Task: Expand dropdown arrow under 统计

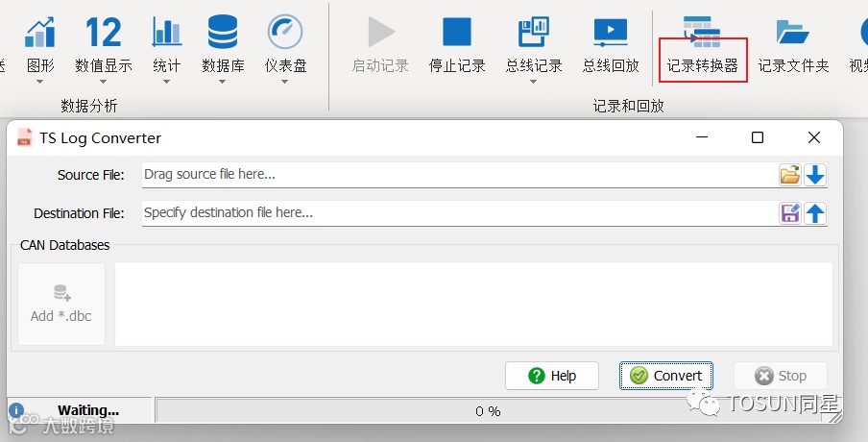Action: tap(167, 82)
